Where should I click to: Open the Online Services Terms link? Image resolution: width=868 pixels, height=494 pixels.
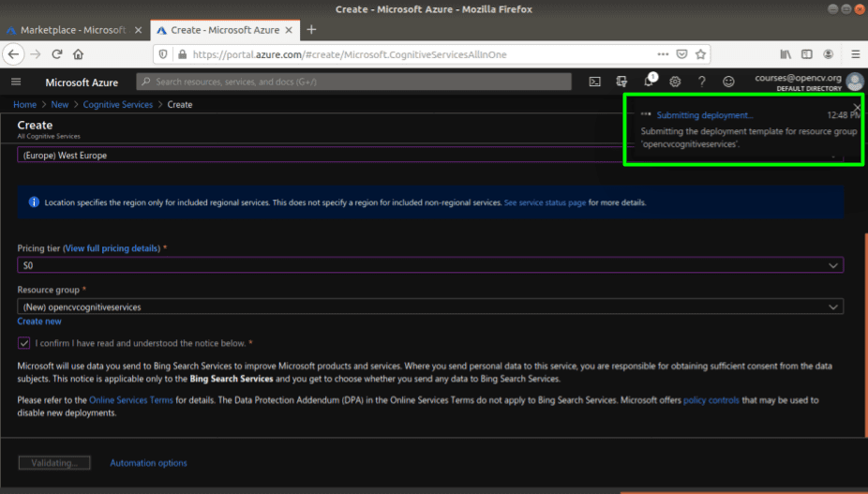pyautogui.click(x=131, y=400)
